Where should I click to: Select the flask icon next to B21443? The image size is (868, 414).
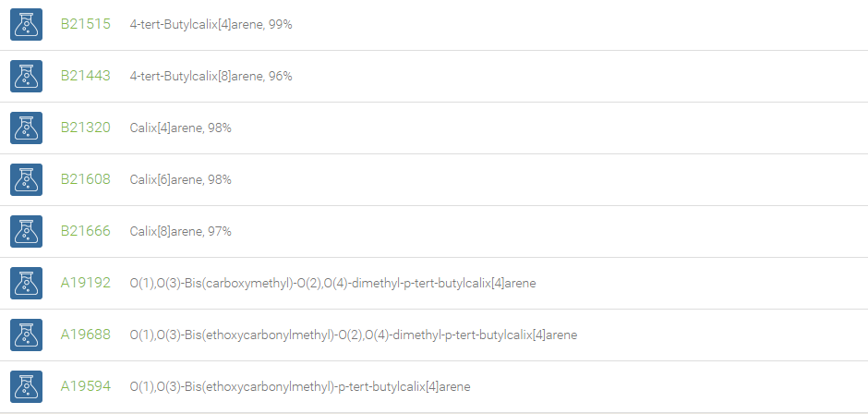26,76
